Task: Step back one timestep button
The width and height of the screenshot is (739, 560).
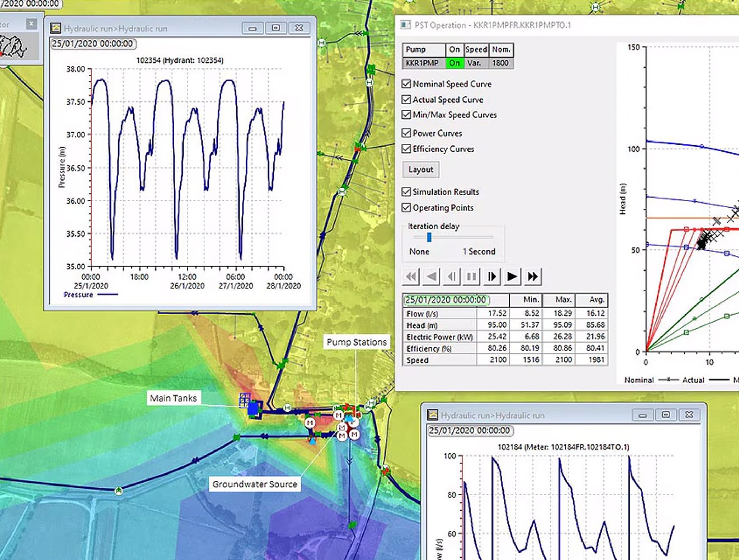Action: (451, 276)
